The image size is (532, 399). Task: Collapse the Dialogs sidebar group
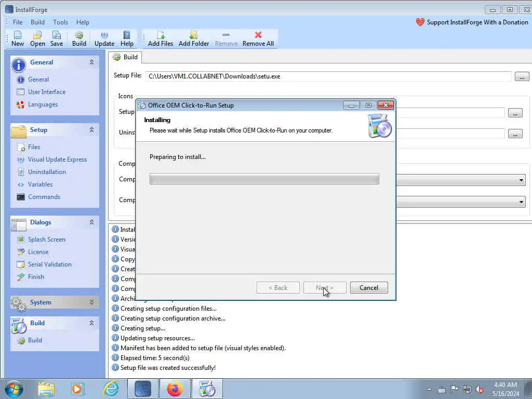[x=91, y=222]
